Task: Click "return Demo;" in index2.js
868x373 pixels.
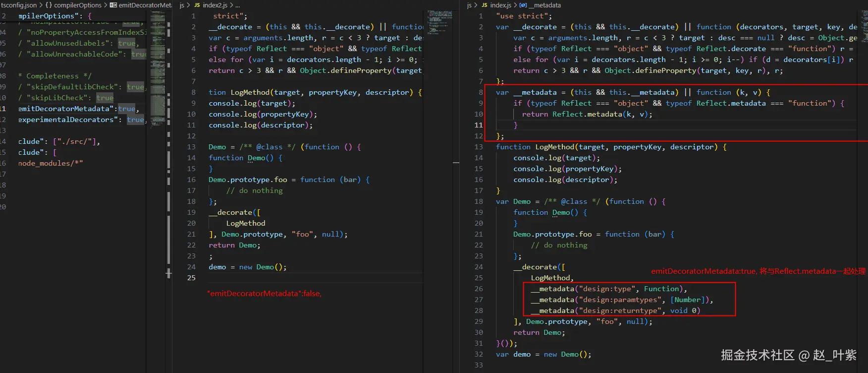Action: (234, 245)
